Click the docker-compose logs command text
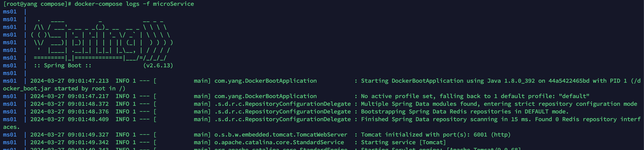Screen dimensions: 644x150 (107, 4)
